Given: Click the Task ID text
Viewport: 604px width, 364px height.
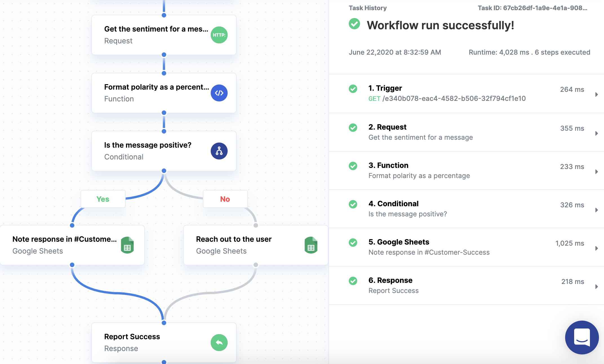Looking at the screenshot, I should (532, 8).
